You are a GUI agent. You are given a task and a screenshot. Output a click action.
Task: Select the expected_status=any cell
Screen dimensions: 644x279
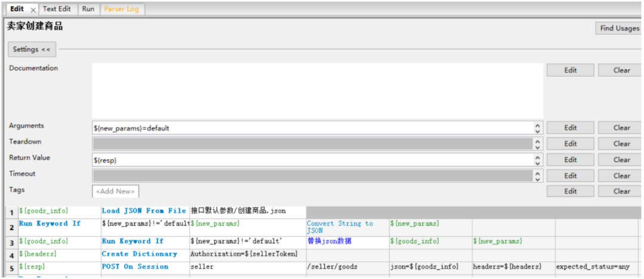coord(596,268)
